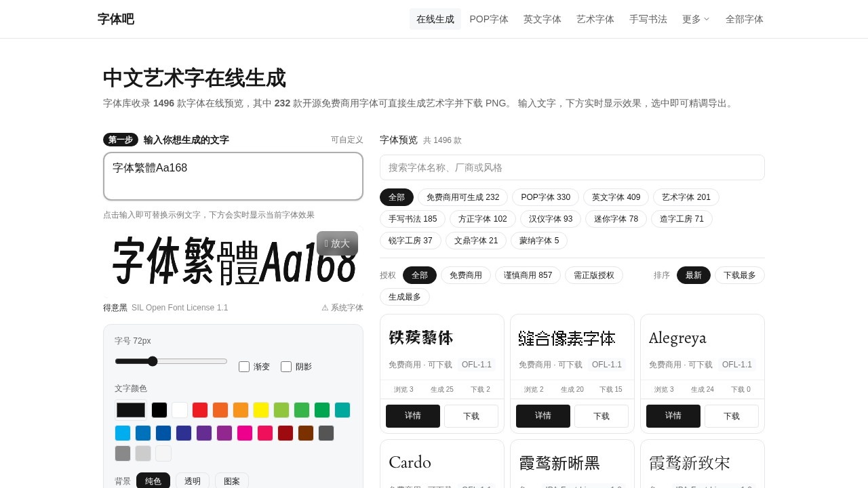Select the lime green color swatch
This screenshot has width=868, height=488.
(x=281, y=410)
